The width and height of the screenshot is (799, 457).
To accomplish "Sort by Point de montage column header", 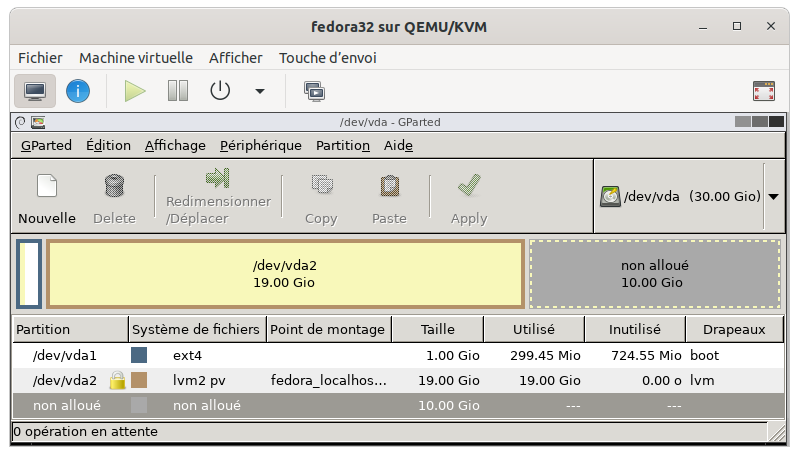I will pyautogui.click(x=329, y=330).
